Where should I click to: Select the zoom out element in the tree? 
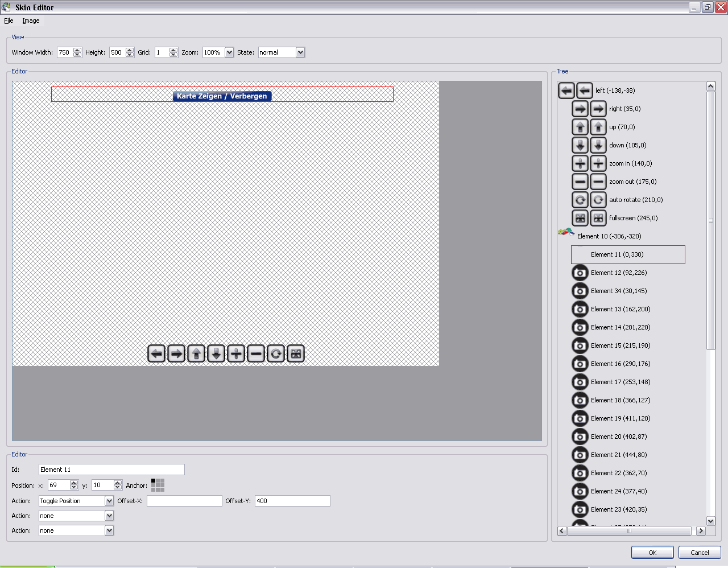632,182
